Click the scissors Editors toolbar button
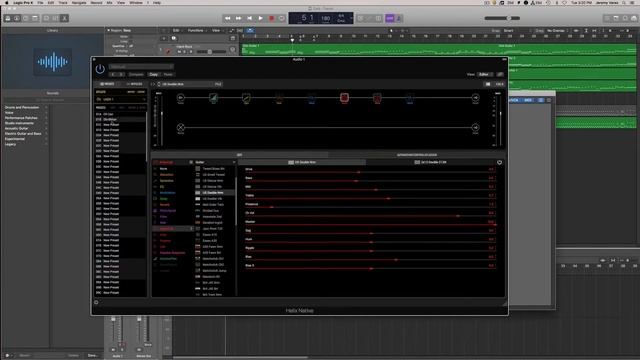The height and width of the screenshot is (360, 640). point(64,18)
